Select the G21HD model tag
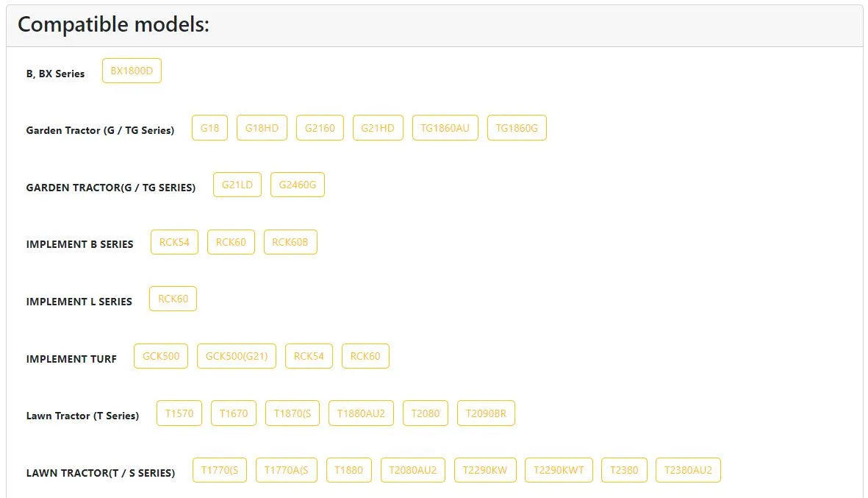Image resolution: width=868 pixels, height=498 pixels. point(378,128)
